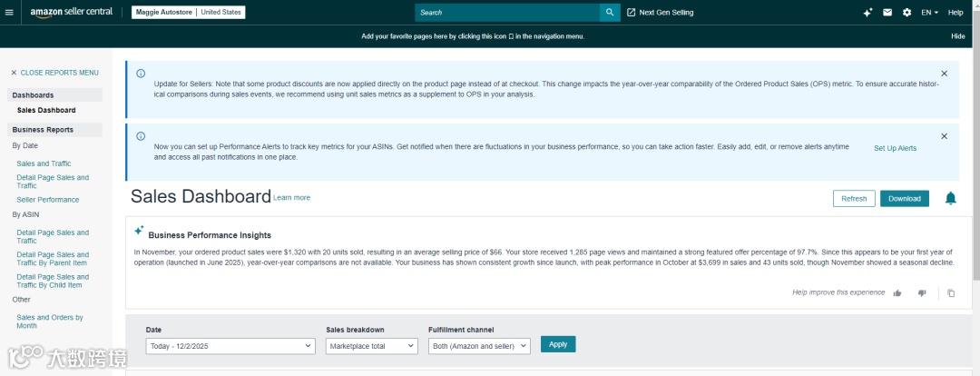This screenshot has height=376, width=980.
Task: Apply the selected dashboard filters
Action: click(x=558, y=344)
